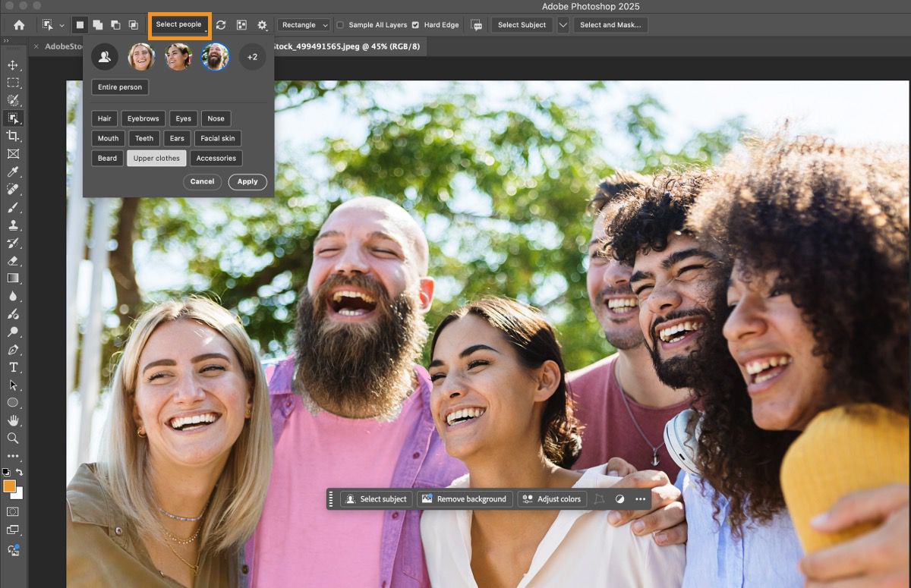Image resolution: width=911 pixels, height=588 pixels.
Task: Click the refresh icon in the options bar
Action: tap(220, 24)
